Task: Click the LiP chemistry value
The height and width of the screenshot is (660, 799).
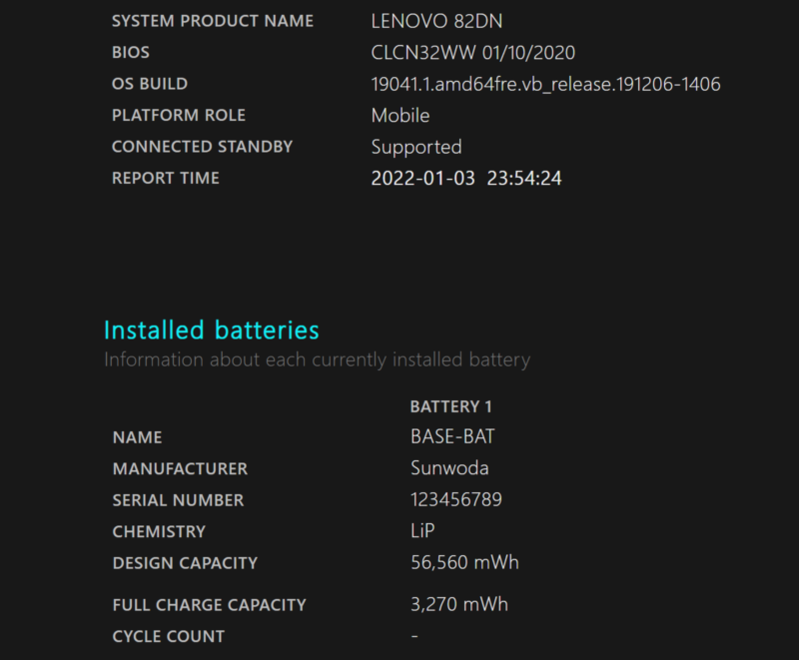Action: point(422,531)
